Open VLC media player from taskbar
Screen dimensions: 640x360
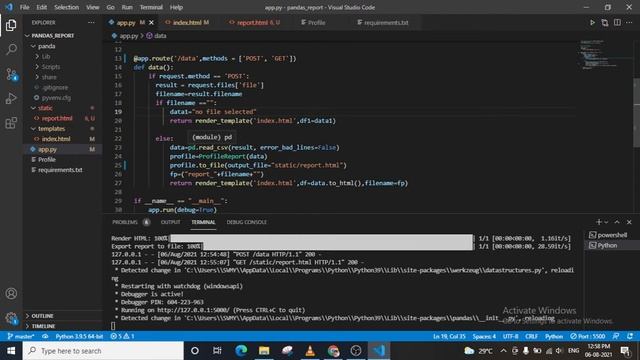click(x=310, y=351)
